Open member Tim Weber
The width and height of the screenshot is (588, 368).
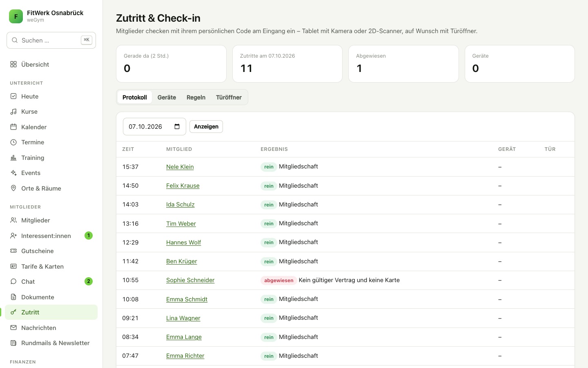tap(181, 224)
